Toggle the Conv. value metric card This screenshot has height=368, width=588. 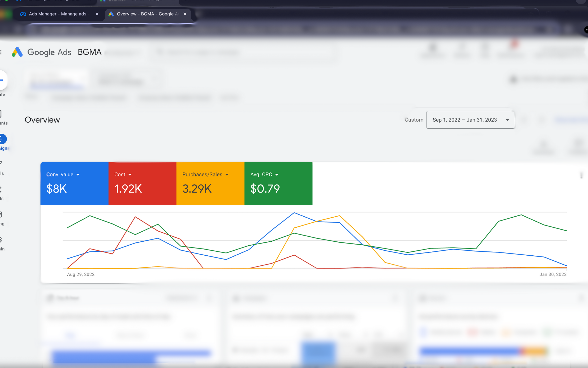[74, 184]
